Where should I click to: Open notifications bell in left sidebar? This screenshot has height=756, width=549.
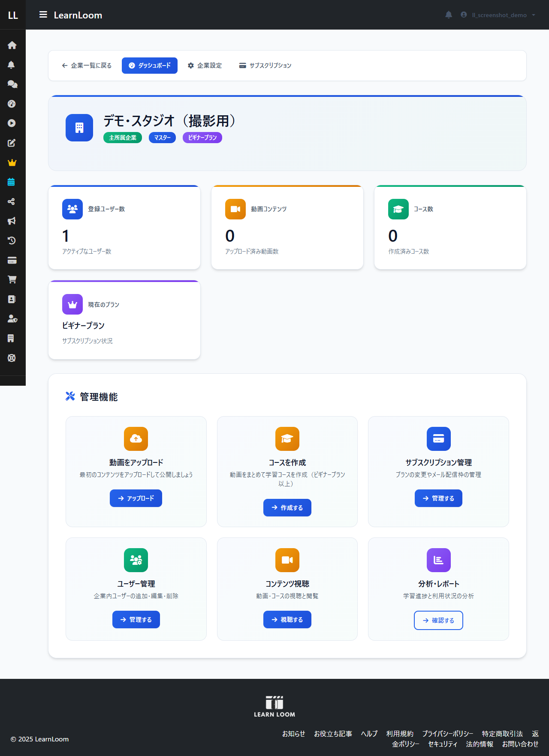(11, 65)
